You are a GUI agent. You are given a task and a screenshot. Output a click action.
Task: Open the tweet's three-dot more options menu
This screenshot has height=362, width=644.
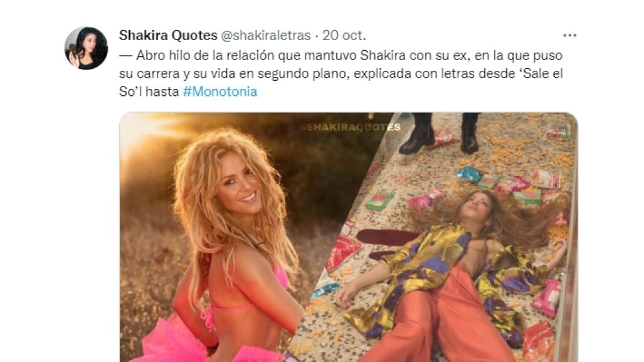[x=569, y=36]
